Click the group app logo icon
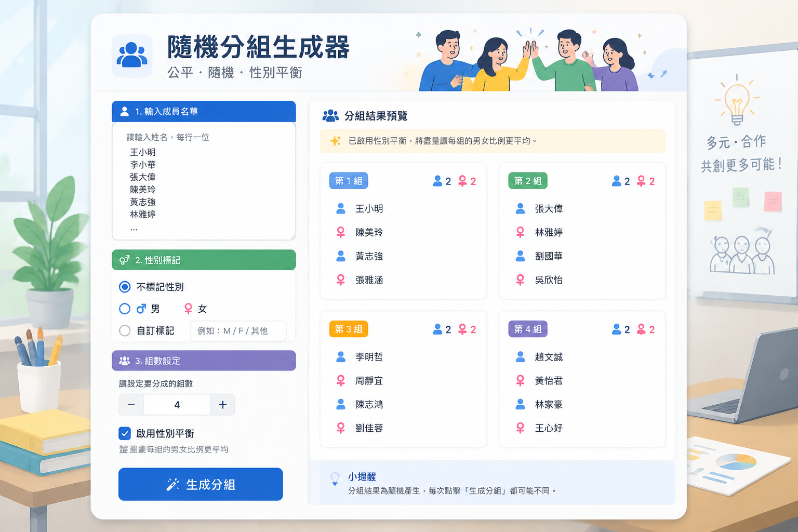 [x=132, y=56]
